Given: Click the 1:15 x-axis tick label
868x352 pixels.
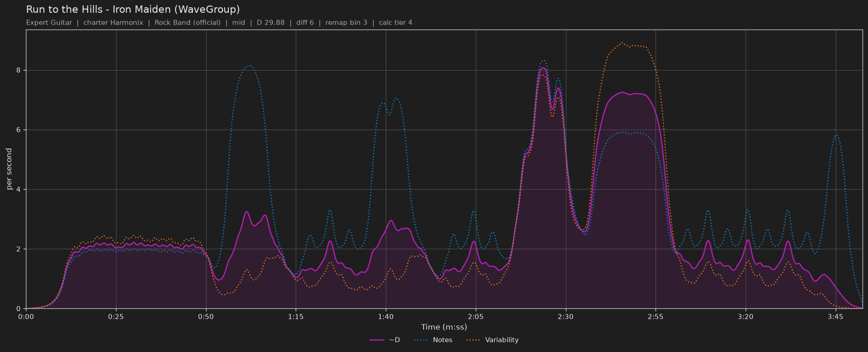Looking at the screenshot, I should pos(296,317).
